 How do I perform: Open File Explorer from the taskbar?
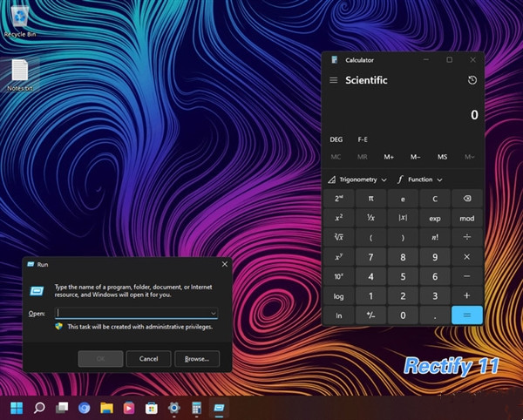point(106,407)
